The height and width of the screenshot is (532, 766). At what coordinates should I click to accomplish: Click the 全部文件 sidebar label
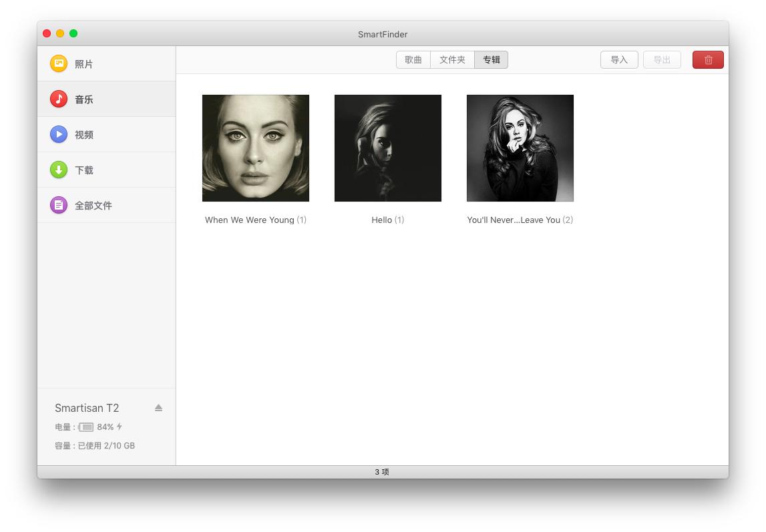pyautogui.click(x=93, y=206)
